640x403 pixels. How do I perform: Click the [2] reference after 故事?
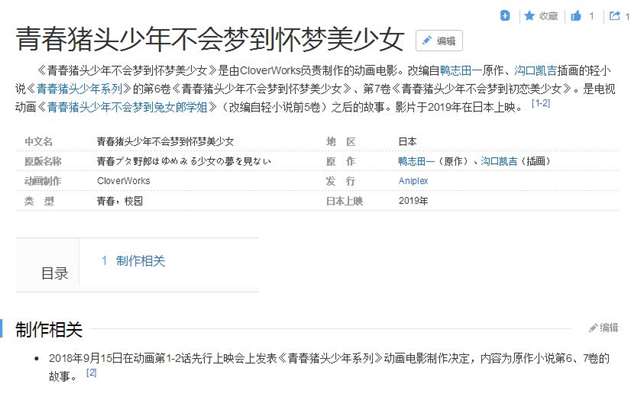coord(91,372)
